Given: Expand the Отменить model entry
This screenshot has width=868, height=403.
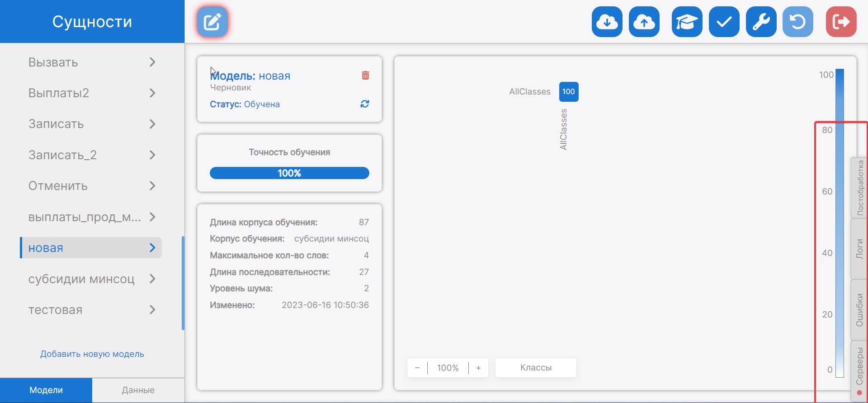Looking at the screenshot, I should (152, 186).
